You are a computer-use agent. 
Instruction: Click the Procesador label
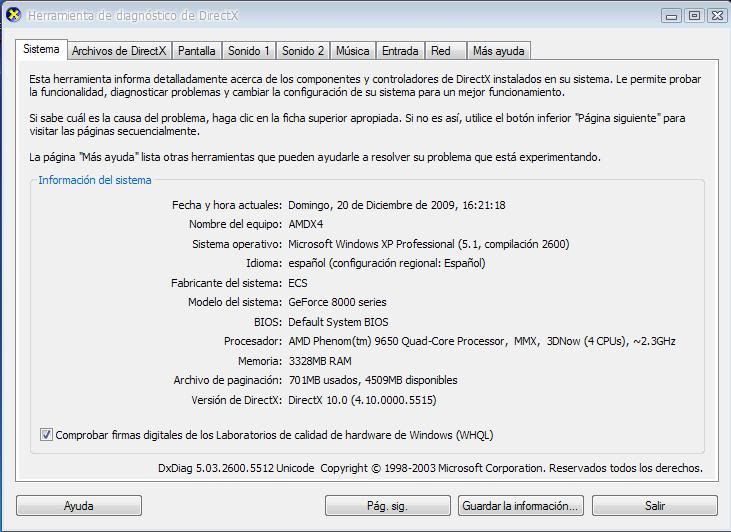pos(253,341)
